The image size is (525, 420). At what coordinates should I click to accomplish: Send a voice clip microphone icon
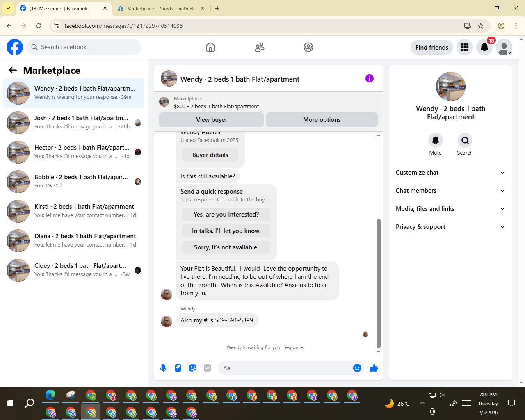coord(163,368)
